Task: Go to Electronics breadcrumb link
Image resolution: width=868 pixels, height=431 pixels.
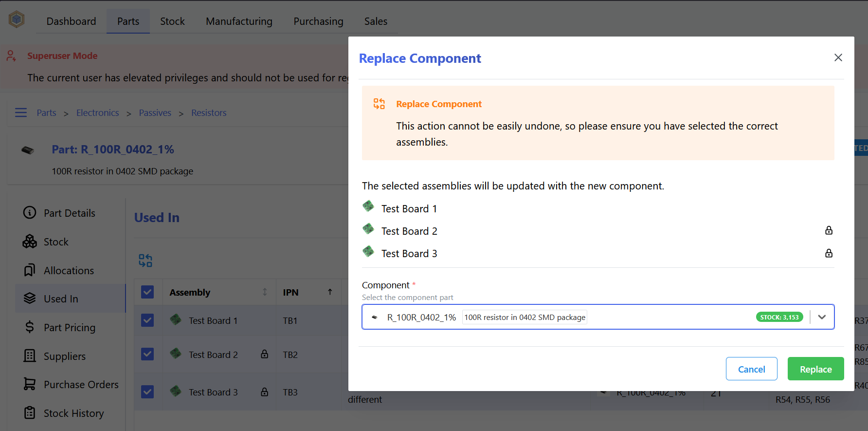Action: (x=98, y=112)
